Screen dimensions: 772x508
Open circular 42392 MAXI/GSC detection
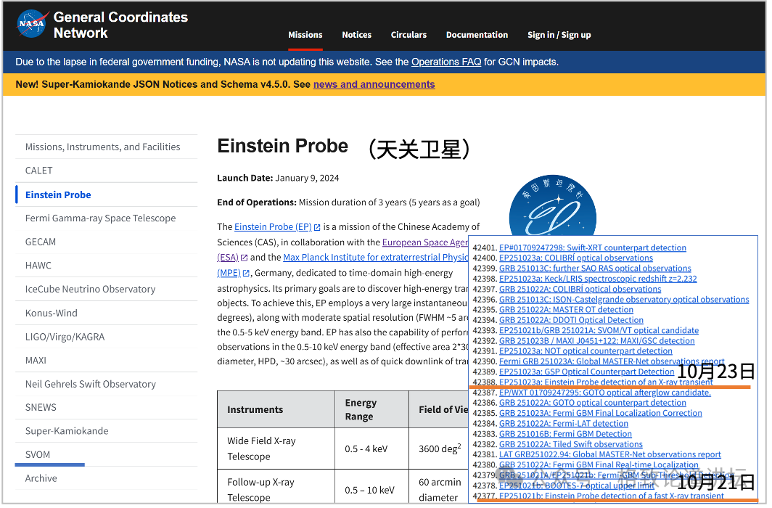tap(599, 342)
